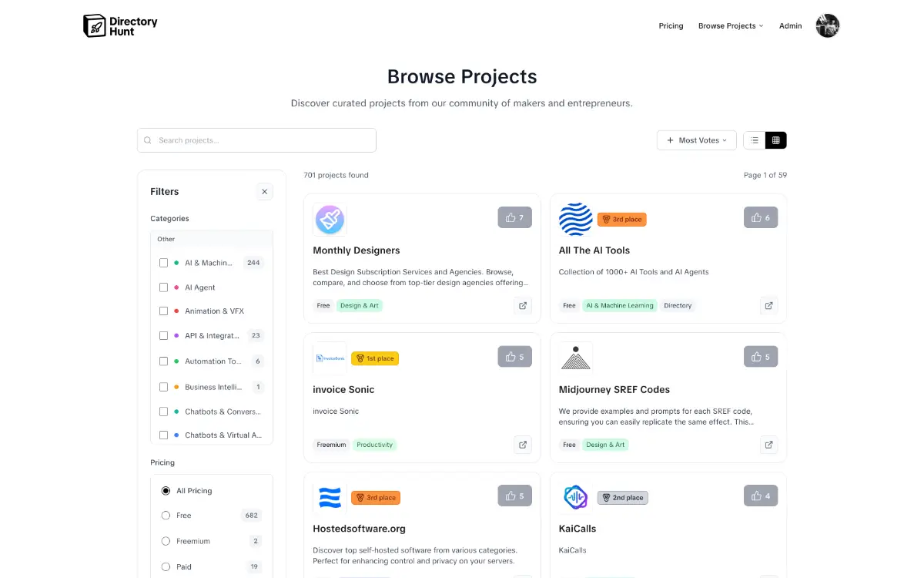Enable the Animation & VFX category filter
Screen dimensions: 924x578
(x=163, y=311)
